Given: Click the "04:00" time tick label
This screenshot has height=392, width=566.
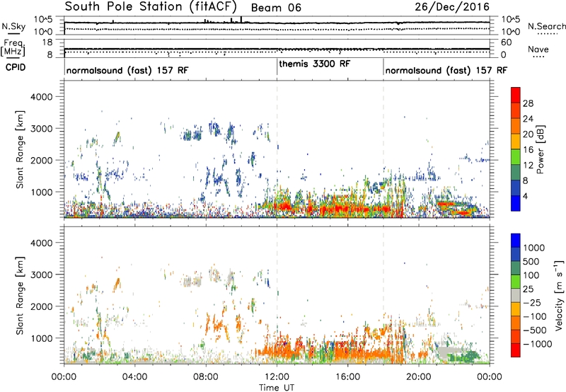Looking at the screenshot, I should coord(134,377).
